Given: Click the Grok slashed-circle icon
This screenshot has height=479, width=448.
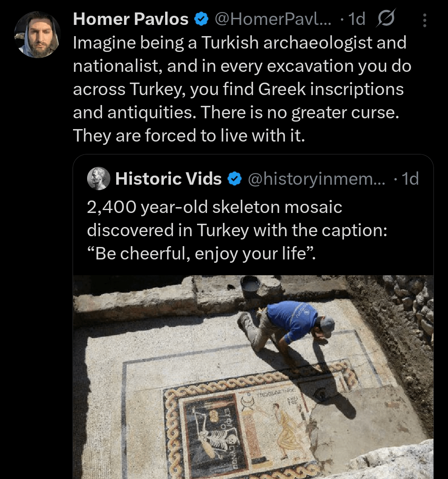Looking at the screenshot, I should coord(386,18).
